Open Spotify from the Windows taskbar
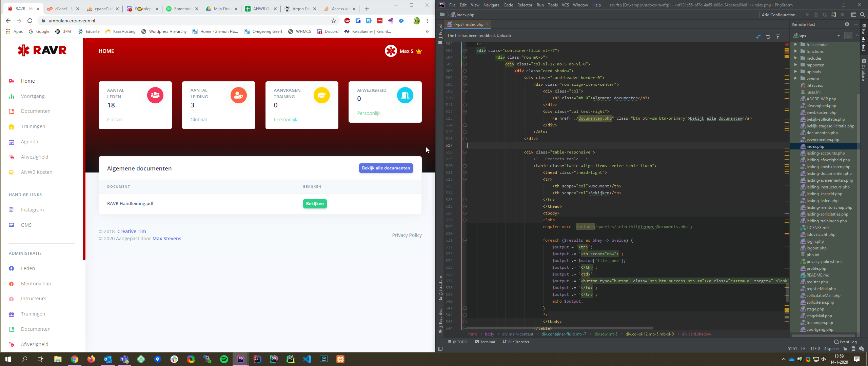Image resolution: width=868 pixels, height=366 pixels. tap(224, 359)
